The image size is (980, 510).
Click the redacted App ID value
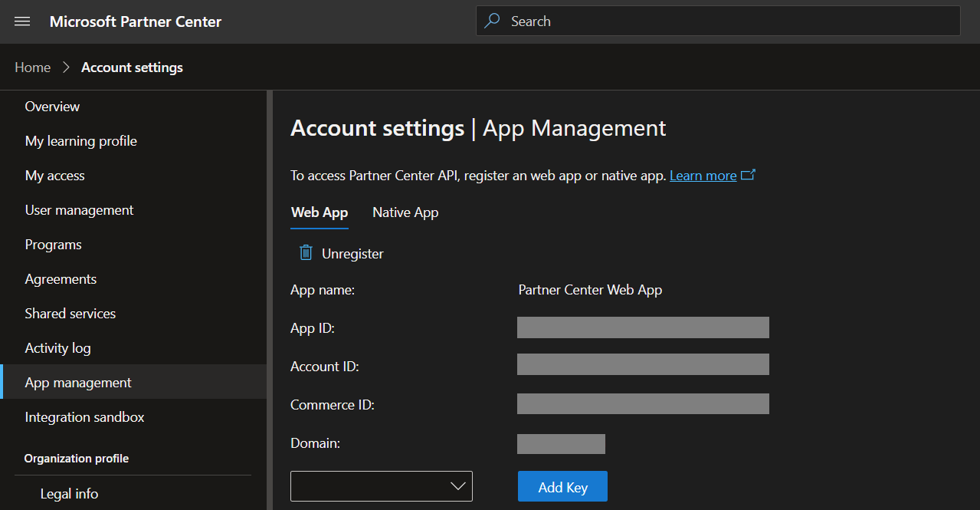643,327
